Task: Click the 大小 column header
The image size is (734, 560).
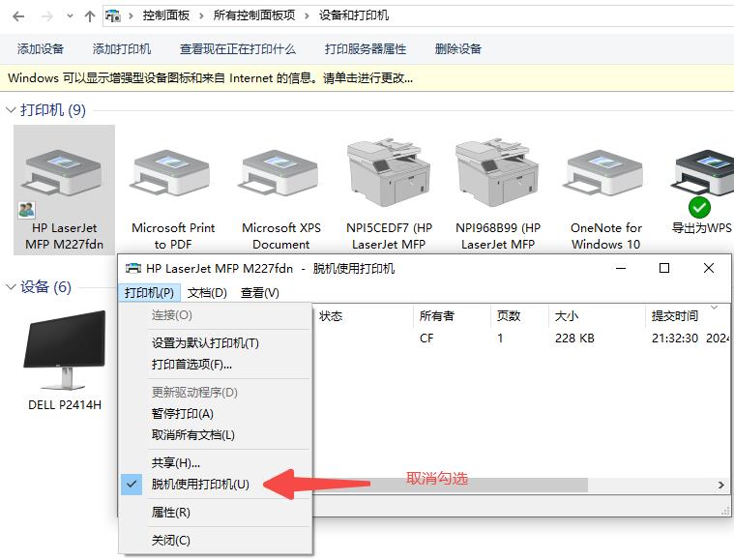Action: 597,316
